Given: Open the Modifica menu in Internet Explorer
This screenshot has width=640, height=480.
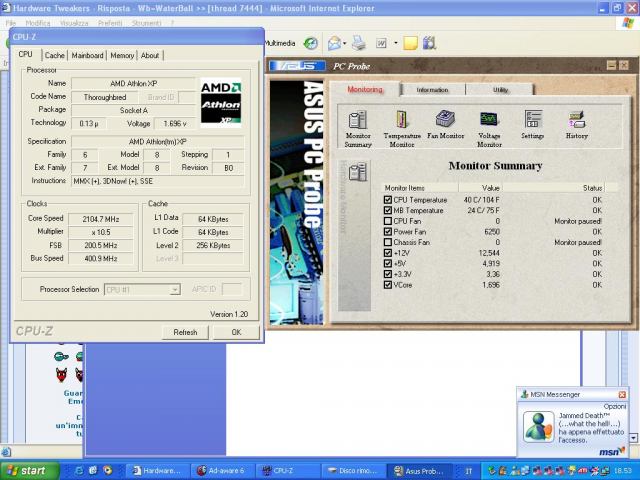Looking at the screenshot, I should point(38,23).
